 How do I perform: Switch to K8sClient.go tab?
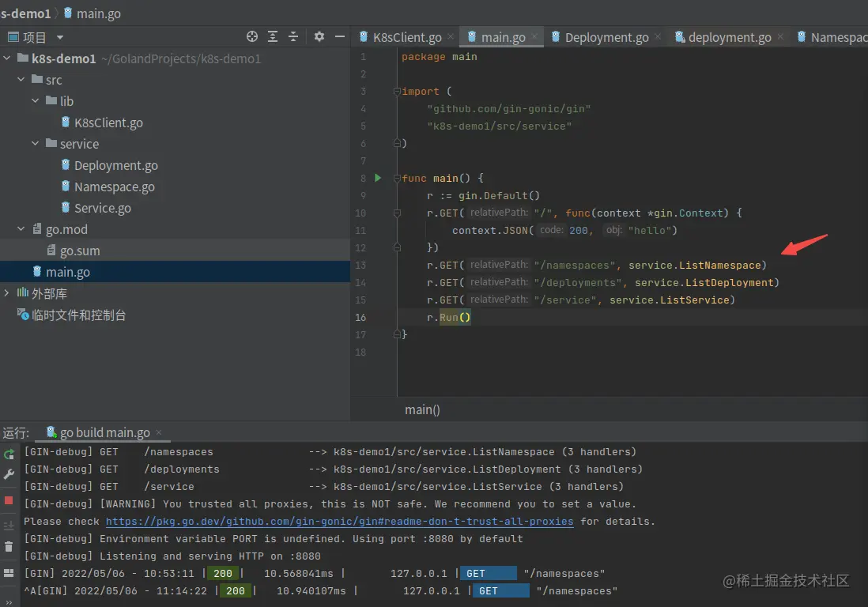coord(407,37)
